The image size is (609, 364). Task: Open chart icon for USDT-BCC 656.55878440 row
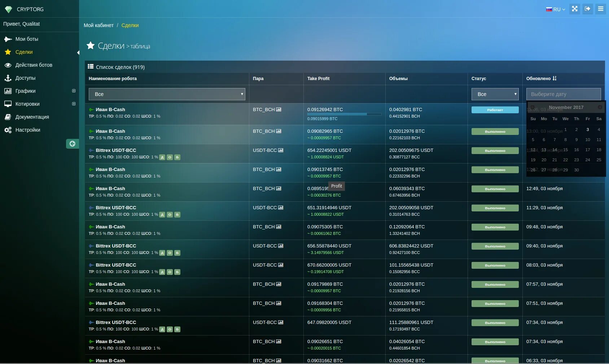tap(281, 246)
